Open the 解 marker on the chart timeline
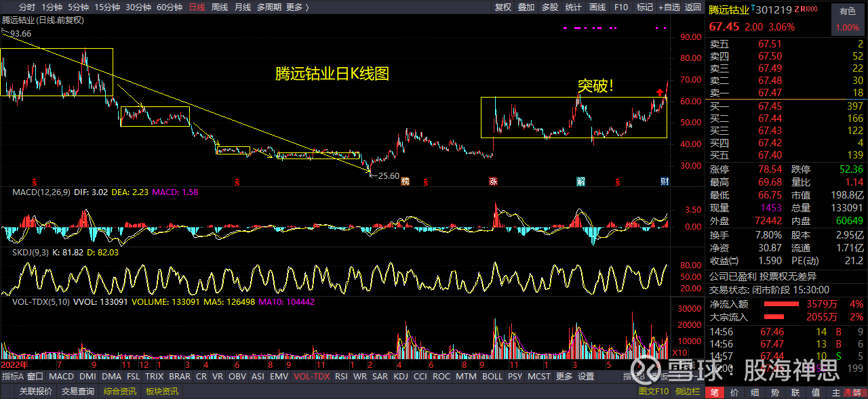 pyautogui.click(x=580, y=181)
